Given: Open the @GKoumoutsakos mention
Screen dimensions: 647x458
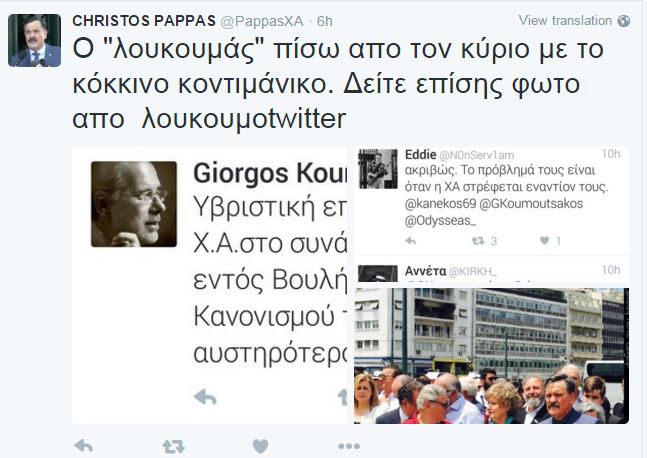Looking at the screenshot, I should click(x=531, y=204).
